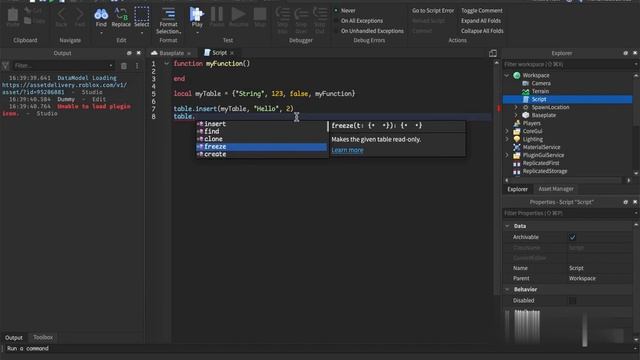
Task: Toggle the Archivable checkbox
Action: [572, 237]
